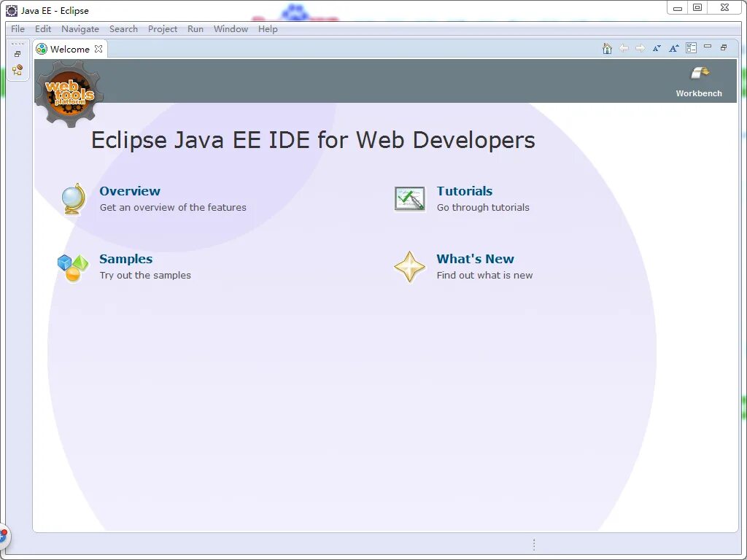The width and height of the screenshot is (747, 560).
Task: Click the 'Eclipse Java EE IDE for Web Developers' heading
Action: 313,141
